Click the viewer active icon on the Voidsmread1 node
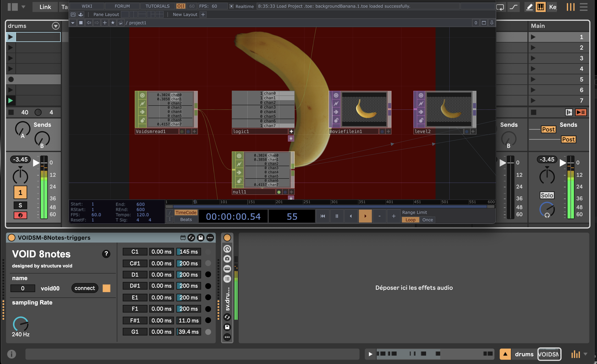Viewport: 597px width, 364px height. pos(142,95)
